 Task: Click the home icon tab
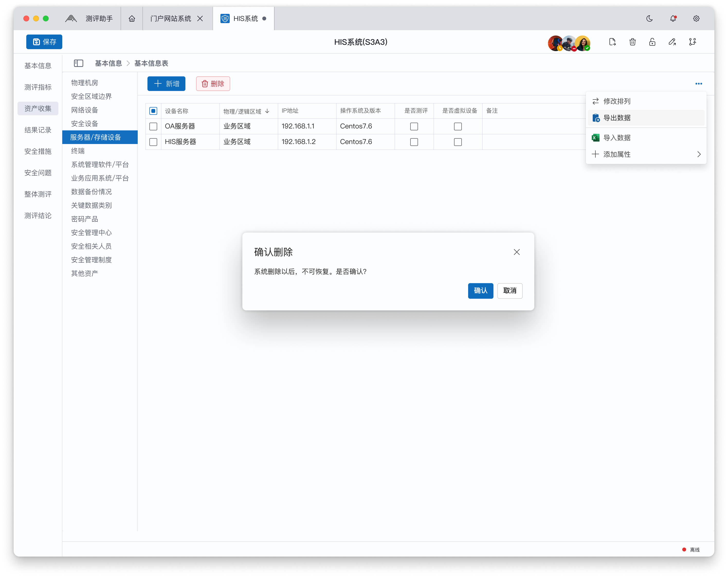(132, 18)
